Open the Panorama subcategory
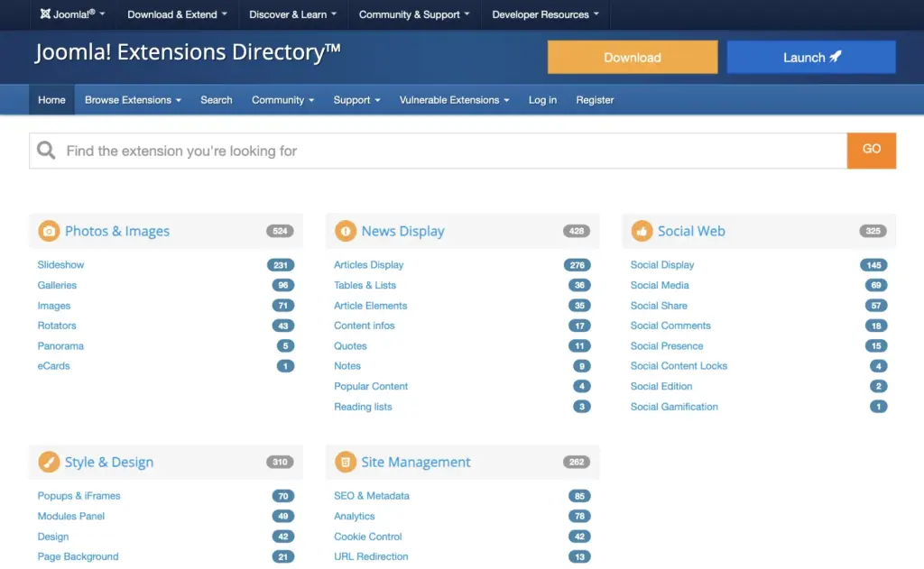 tap(60, 345)
